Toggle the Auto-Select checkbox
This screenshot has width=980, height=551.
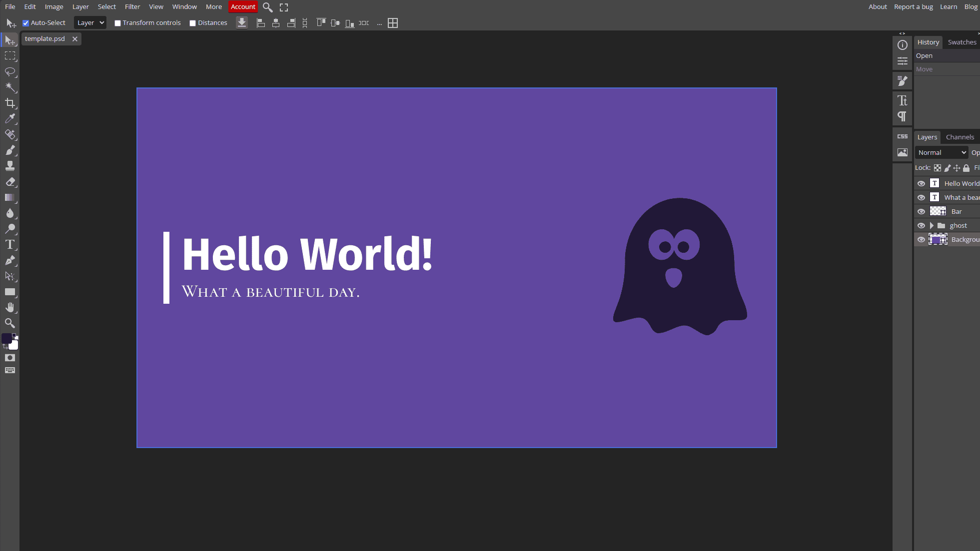[26, 23]
